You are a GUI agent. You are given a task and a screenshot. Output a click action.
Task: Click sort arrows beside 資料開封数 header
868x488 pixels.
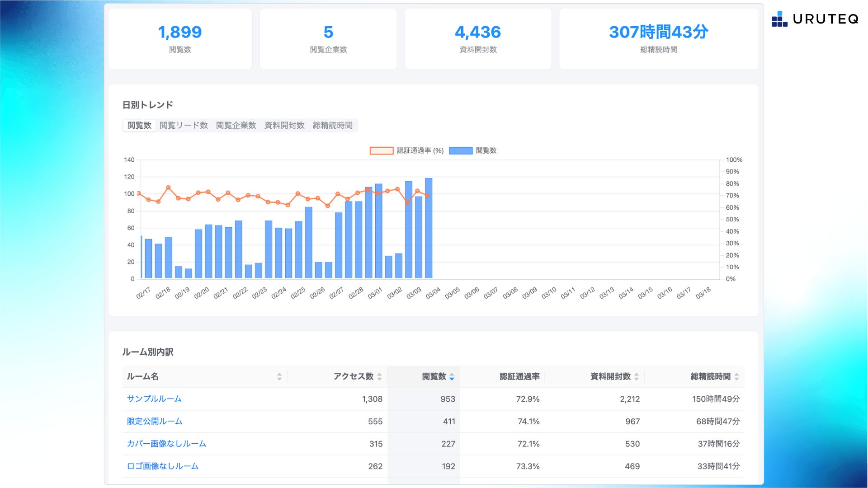[x=637, y=377]
